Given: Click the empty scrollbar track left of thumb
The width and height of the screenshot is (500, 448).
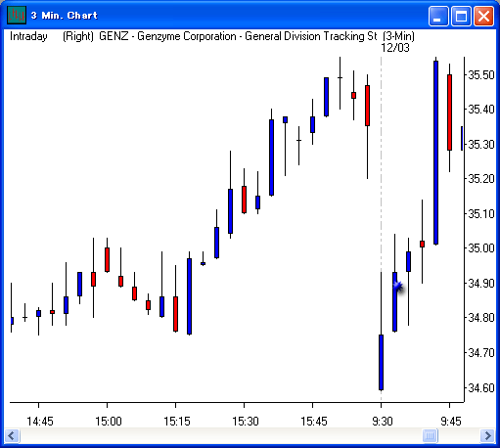Looking at the screenshot, I should click(x=221, y=435).
